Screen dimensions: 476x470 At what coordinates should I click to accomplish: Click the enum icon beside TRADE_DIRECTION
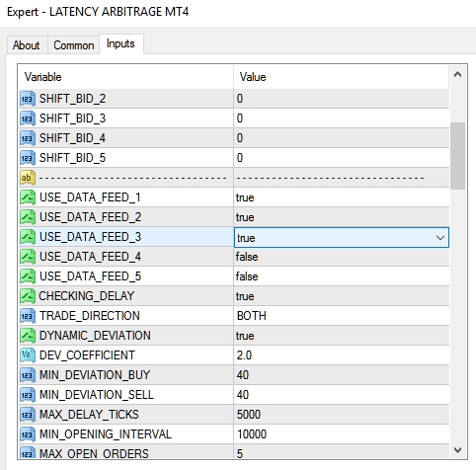[28, 316]
